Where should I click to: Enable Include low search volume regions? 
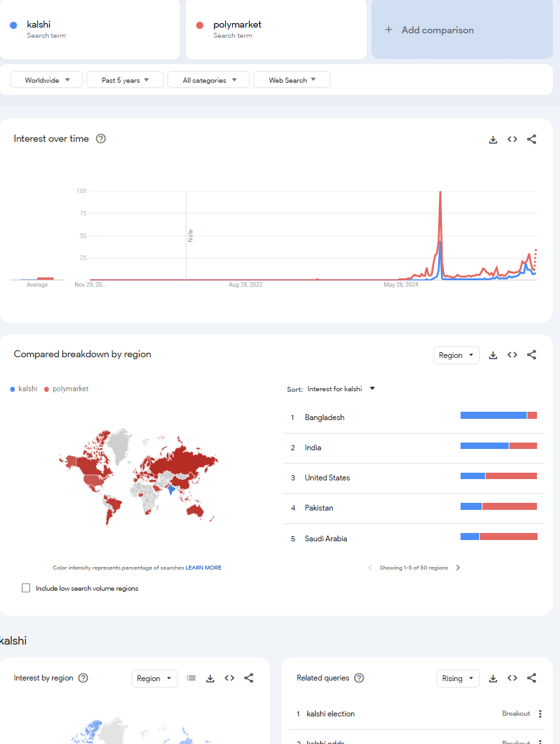pos(26,588)
